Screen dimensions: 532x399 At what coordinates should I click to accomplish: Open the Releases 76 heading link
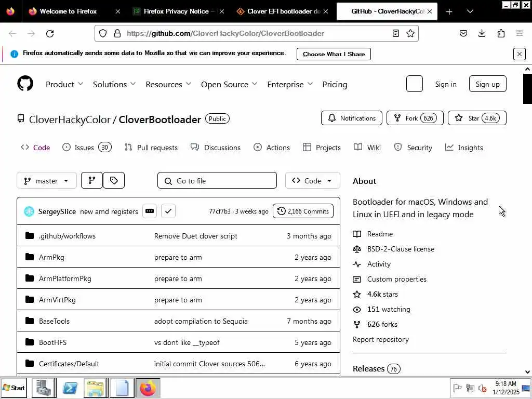pos(376,368)
